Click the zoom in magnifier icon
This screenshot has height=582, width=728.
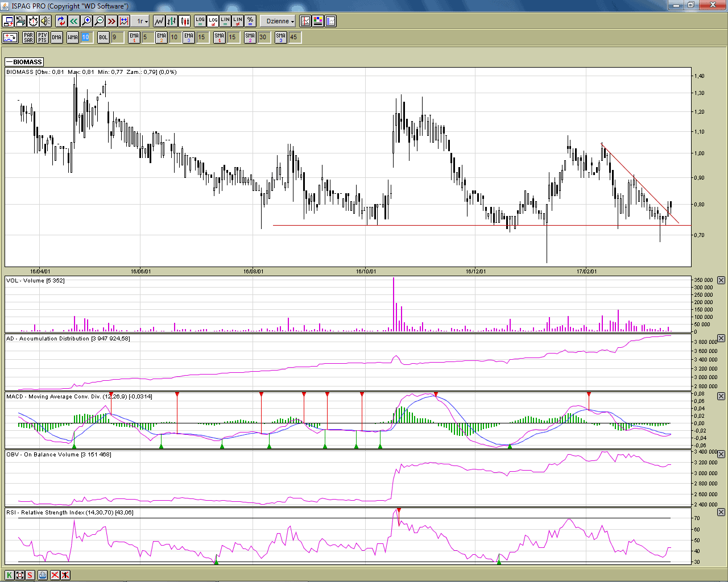[86, 21]
